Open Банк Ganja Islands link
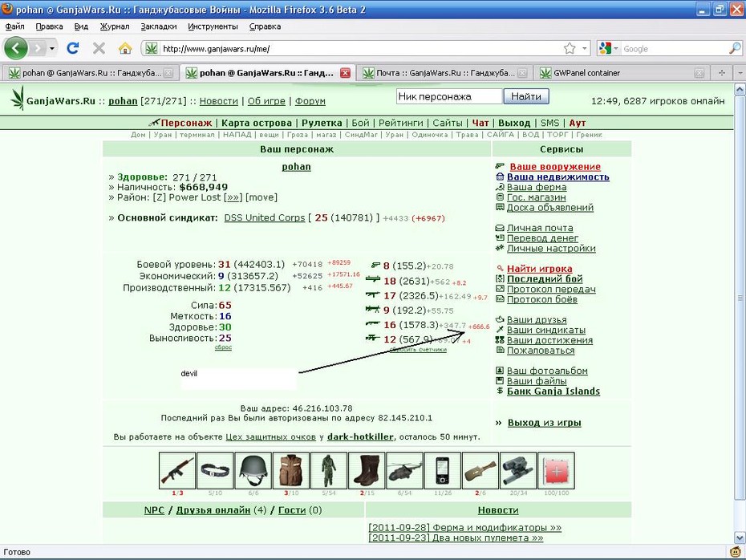This screenshot has height=560, width=746. pos(553,391)
